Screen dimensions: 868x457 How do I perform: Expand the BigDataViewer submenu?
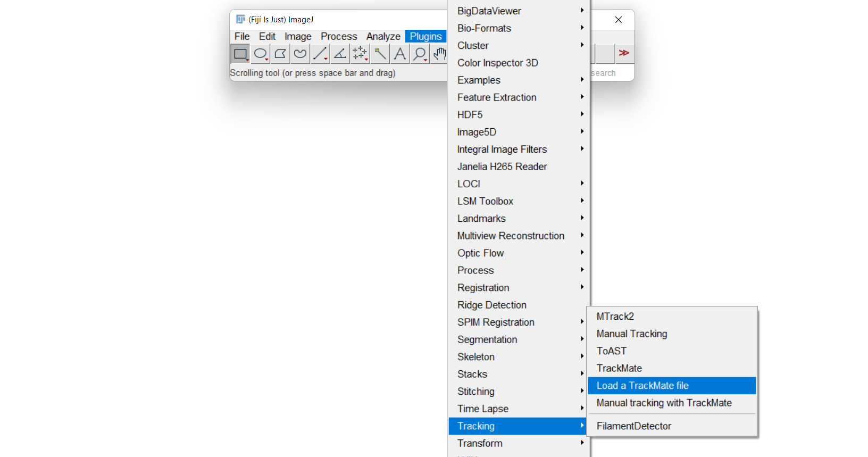519,11
